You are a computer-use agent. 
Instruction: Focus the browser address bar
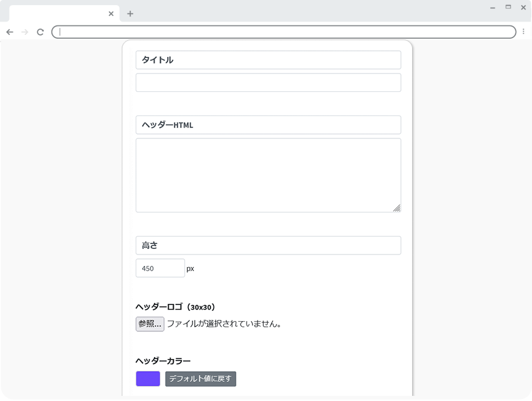click(283, 32)
